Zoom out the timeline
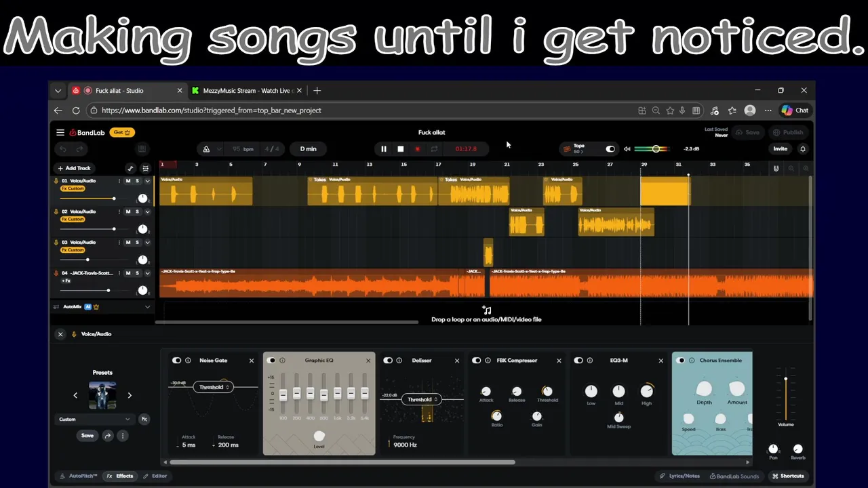Screen dimensions: 868x488 tap(791, 168)
